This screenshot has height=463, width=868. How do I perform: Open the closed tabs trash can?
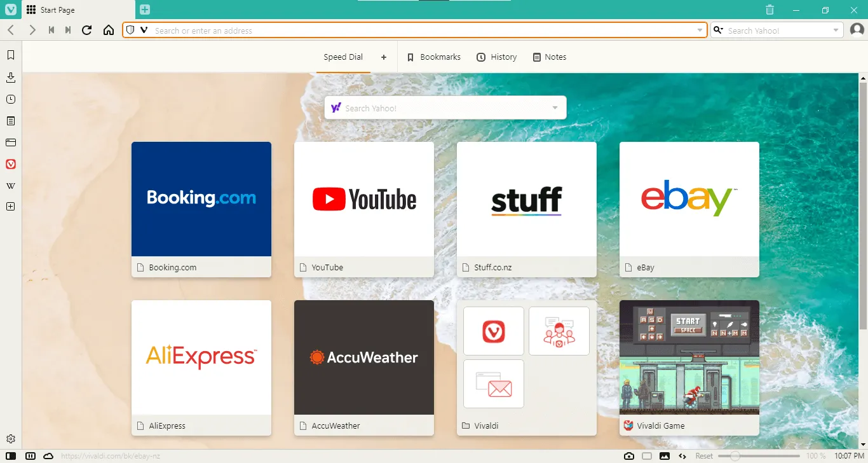point(770,10)
